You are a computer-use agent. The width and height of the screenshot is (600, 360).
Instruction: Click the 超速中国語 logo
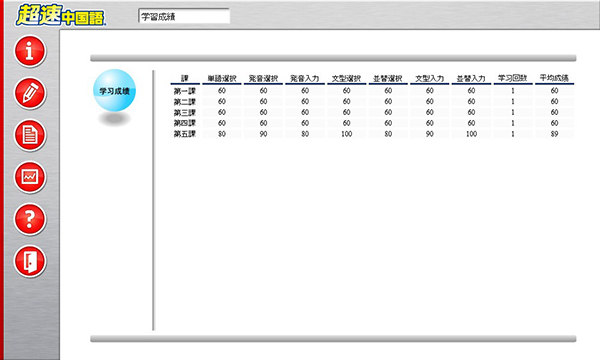pos(60,15)
